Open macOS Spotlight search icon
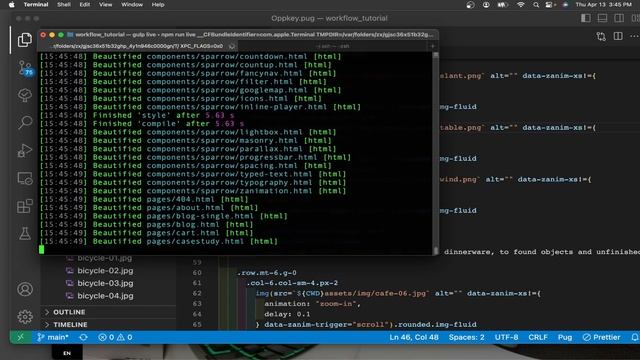640x360 pixels. 536,5
